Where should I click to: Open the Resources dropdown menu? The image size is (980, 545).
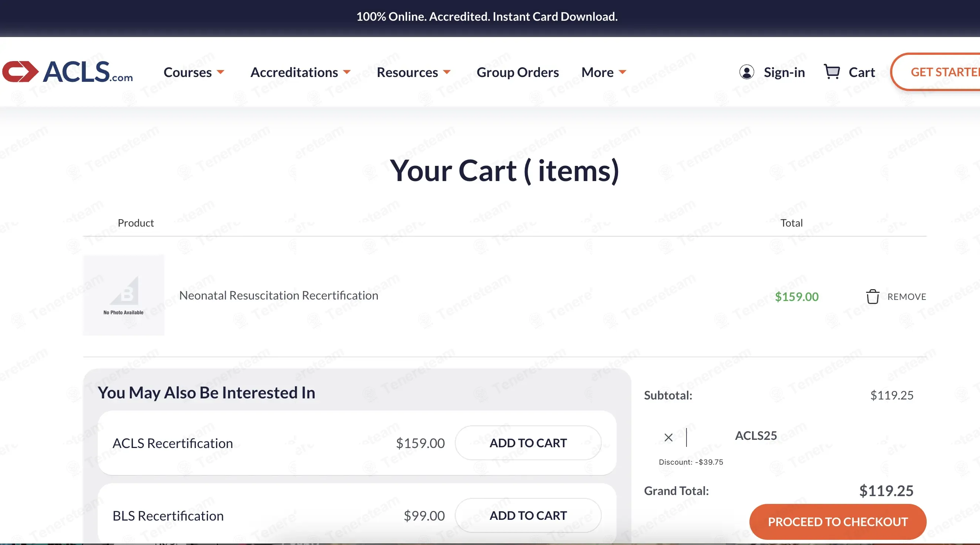[x=414, y=72]
